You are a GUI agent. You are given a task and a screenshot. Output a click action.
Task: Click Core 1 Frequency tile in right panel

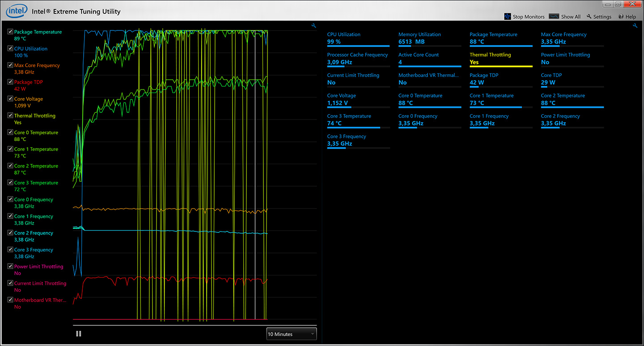(501, 121)
